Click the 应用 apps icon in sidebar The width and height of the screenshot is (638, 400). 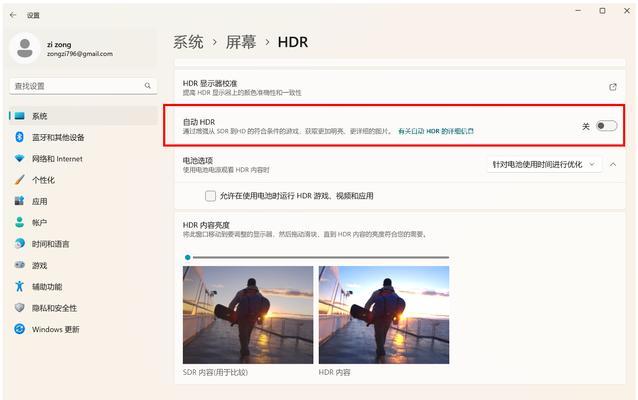click(x=20, y=201)
